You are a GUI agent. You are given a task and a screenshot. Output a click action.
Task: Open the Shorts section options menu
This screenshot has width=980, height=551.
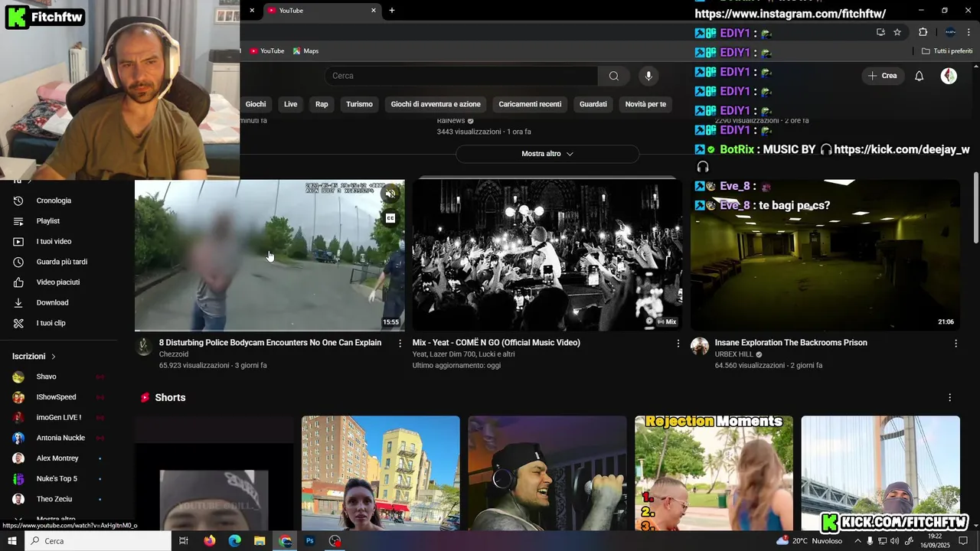click(x=950, y=398)
